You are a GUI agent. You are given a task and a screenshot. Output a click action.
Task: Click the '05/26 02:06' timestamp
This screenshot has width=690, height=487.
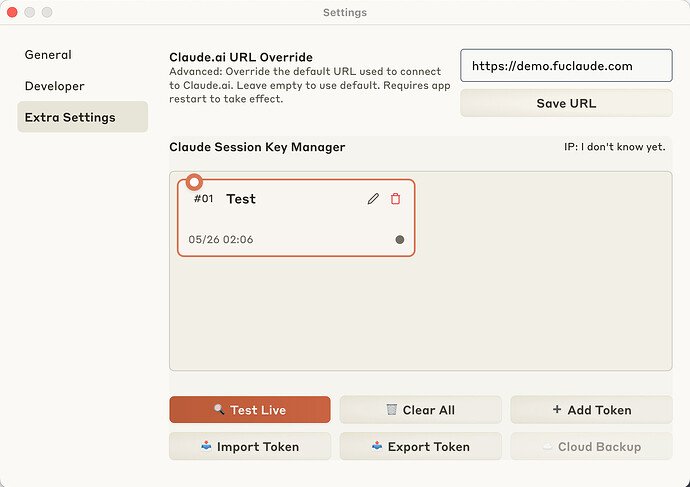[221, 240]
